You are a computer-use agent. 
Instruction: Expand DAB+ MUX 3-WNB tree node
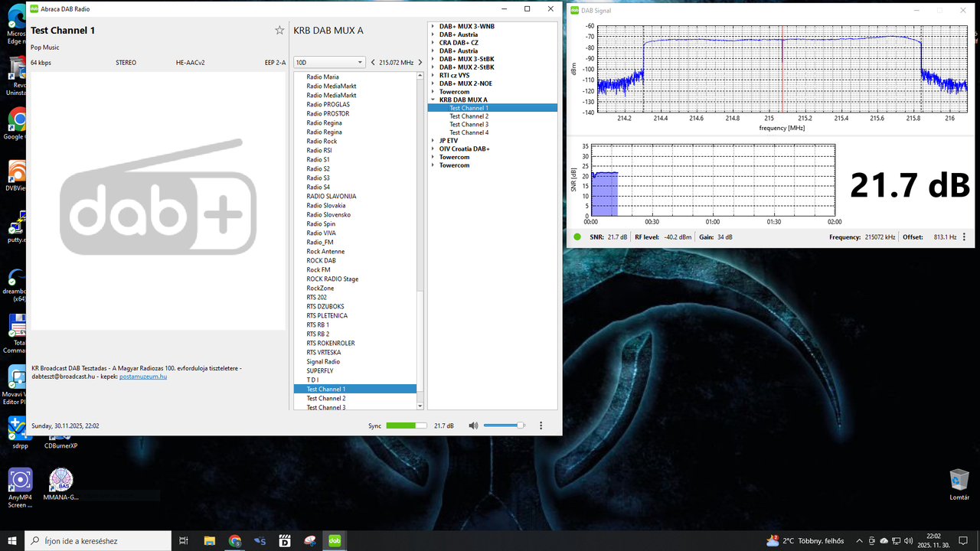click(433, 26)
